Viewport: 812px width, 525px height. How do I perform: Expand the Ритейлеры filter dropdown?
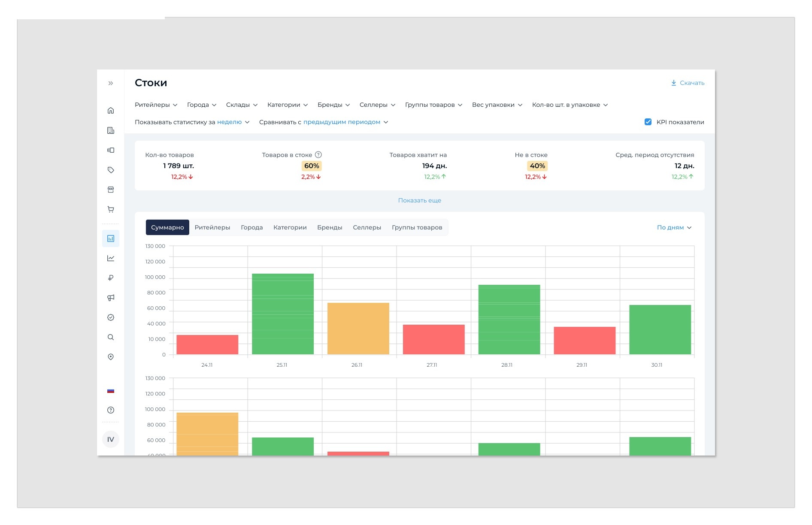pyautogui.click(x=156, y=105)
